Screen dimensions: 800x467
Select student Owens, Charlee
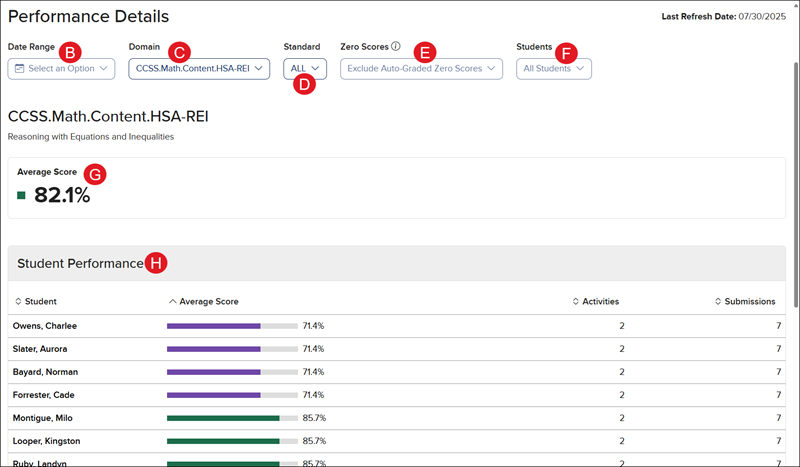tap(45, 326)
